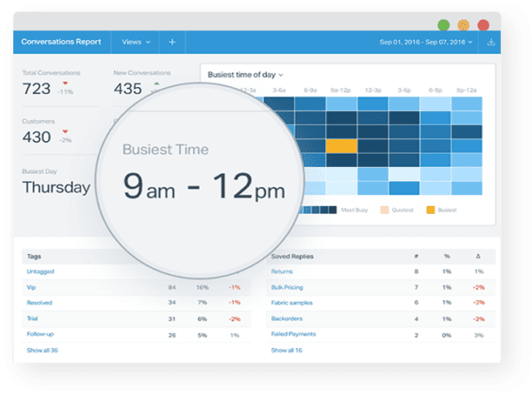
Task: Open the date range Sep 01 - Sep 07 picker
Action: tap(426, 42)
